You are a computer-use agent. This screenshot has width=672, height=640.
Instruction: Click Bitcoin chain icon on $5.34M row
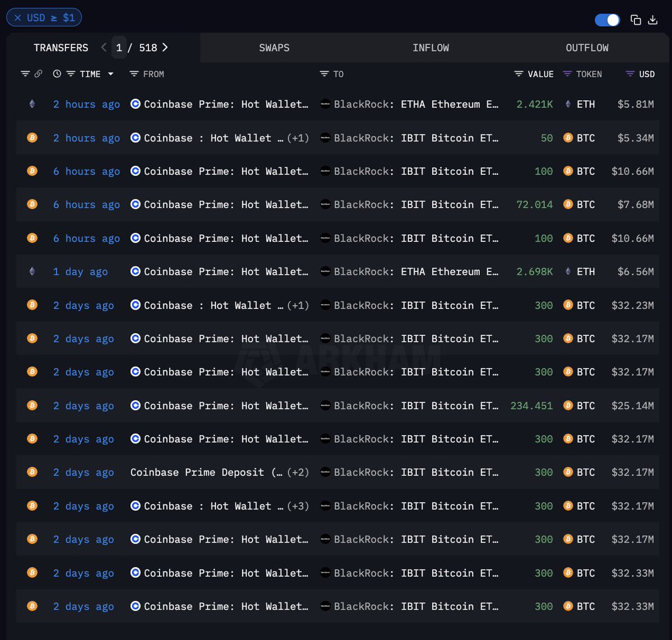(x=32, y=137)
